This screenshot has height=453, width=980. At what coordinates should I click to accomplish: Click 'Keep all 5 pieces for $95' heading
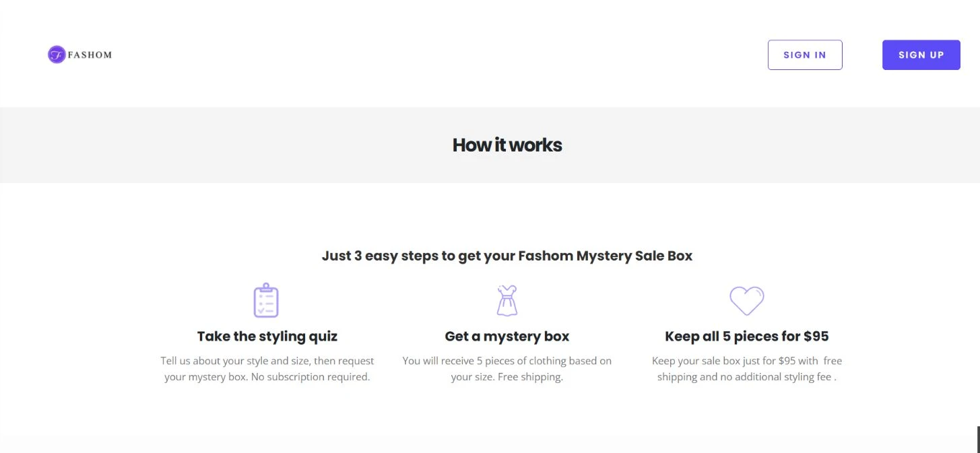(x=747, y=336)
